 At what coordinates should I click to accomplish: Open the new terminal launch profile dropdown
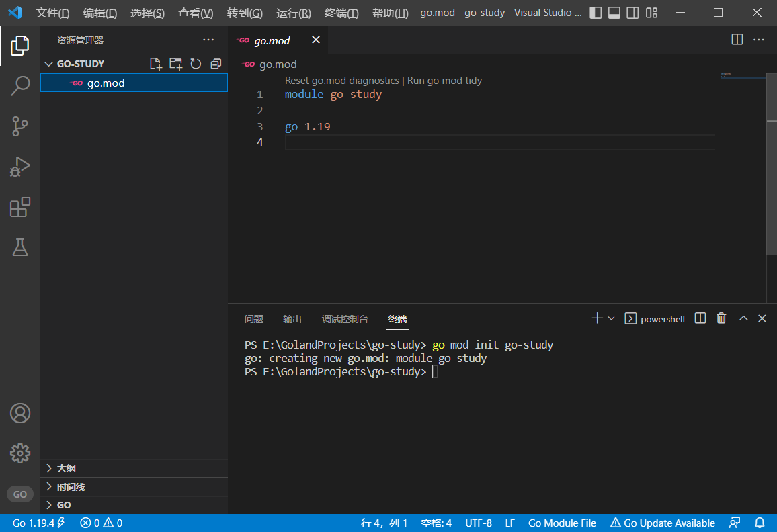611,318
